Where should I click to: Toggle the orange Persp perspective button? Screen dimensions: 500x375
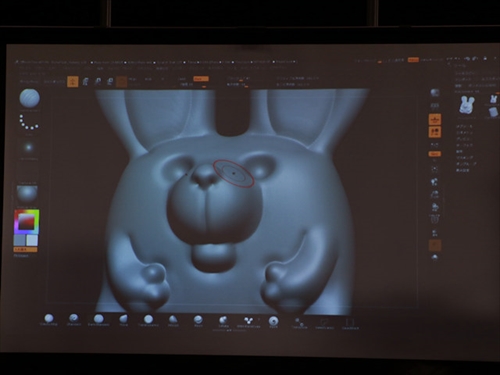click(435, 119)
